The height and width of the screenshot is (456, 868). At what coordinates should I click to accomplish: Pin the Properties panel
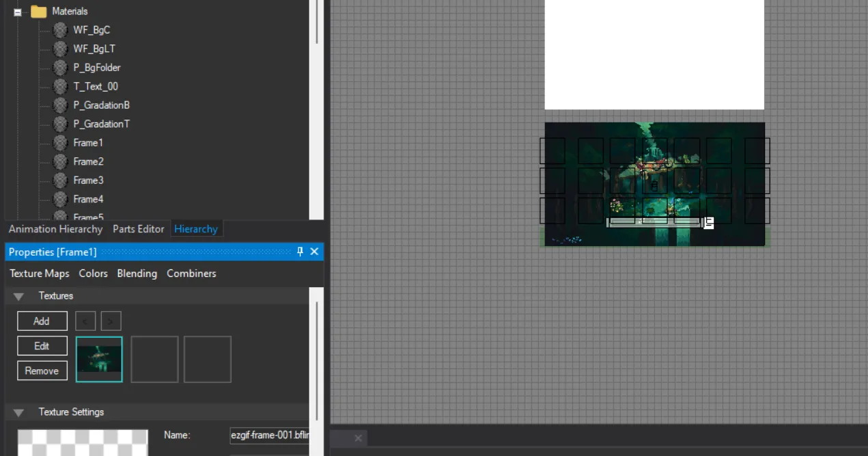(x=300, y=252)
